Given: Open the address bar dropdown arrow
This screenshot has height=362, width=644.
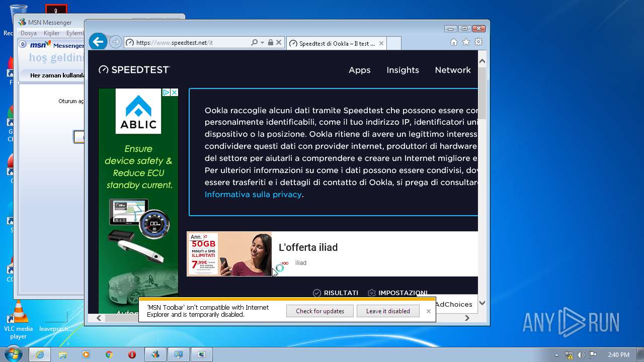Looking at the screenshot, I should click(262, 43).
